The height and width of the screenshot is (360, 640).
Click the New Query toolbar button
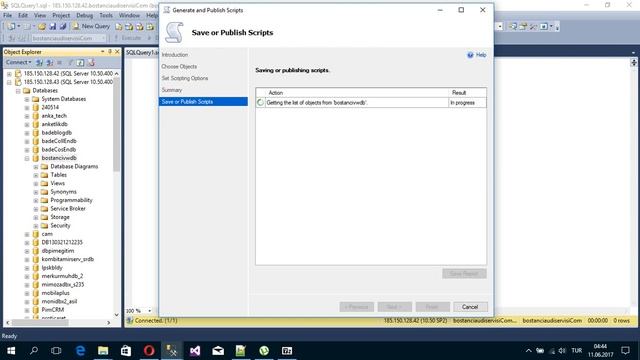91,26
